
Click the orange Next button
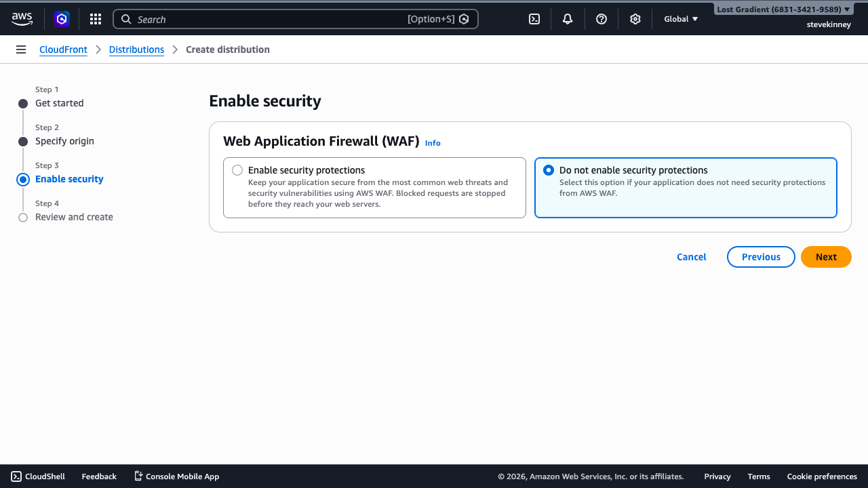pos(826,257)
